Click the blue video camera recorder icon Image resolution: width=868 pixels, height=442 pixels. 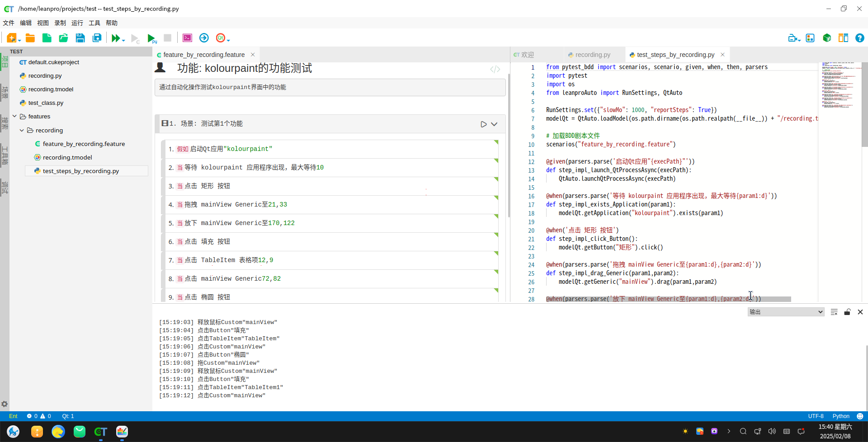click(x=792, y=38)
